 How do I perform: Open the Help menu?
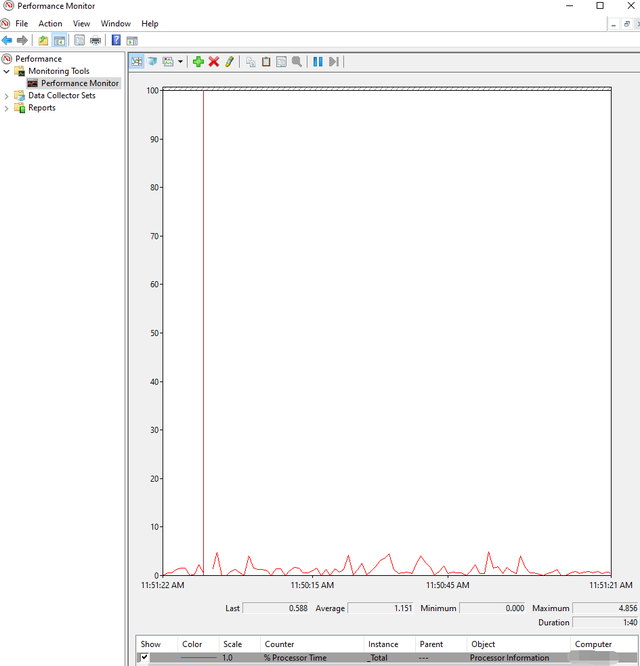(x=149, y=24)
